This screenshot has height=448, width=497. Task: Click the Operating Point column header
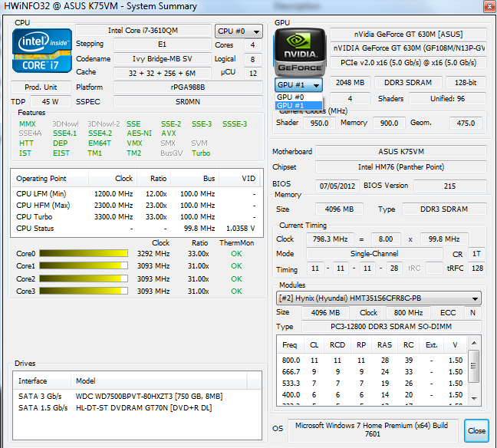(49, 179)
